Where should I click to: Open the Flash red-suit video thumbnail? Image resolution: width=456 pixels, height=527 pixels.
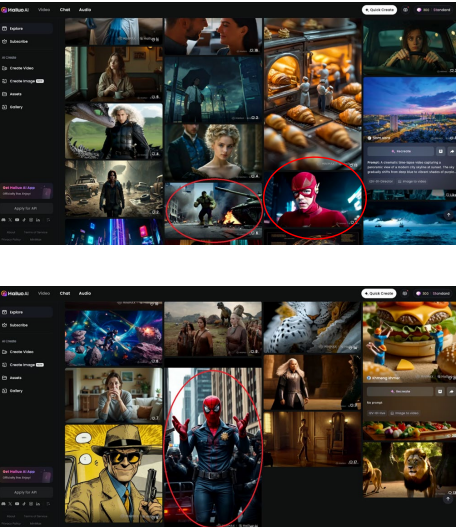coord(313,199)
